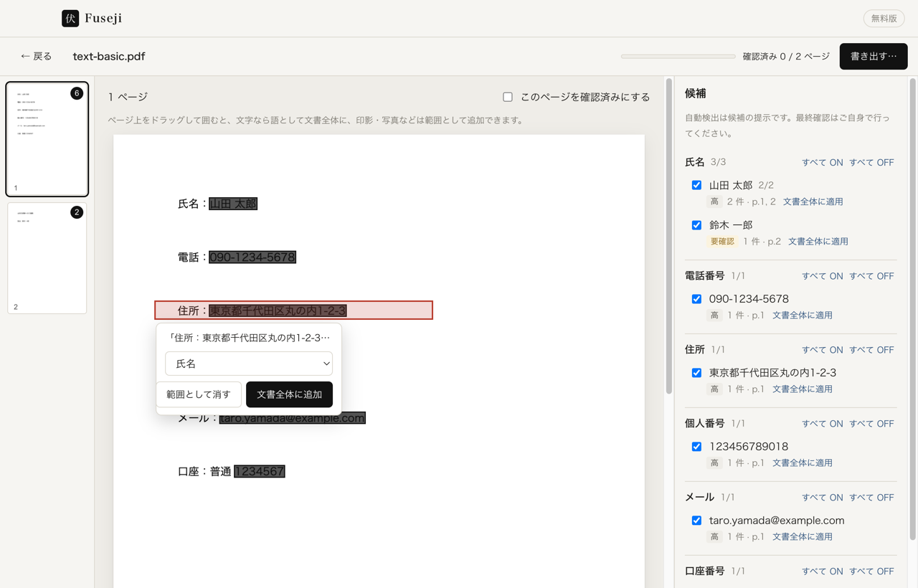The height and width of the screenshot is (588, 918).
Task: Click the candidates panel scrollbar
Action: coord(912,308)
